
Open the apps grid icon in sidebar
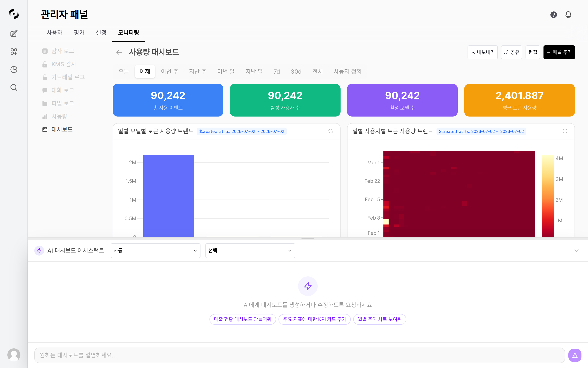pos(14,51)
